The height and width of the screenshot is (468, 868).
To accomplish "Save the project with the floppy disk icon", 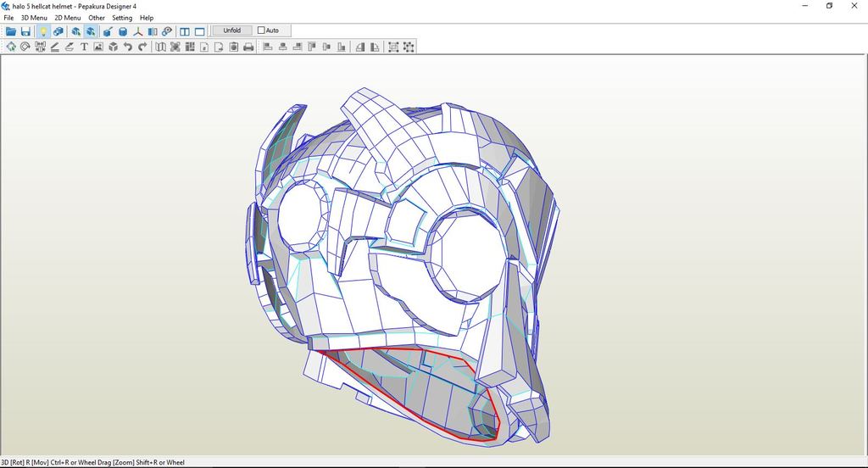I will point(25,31).
